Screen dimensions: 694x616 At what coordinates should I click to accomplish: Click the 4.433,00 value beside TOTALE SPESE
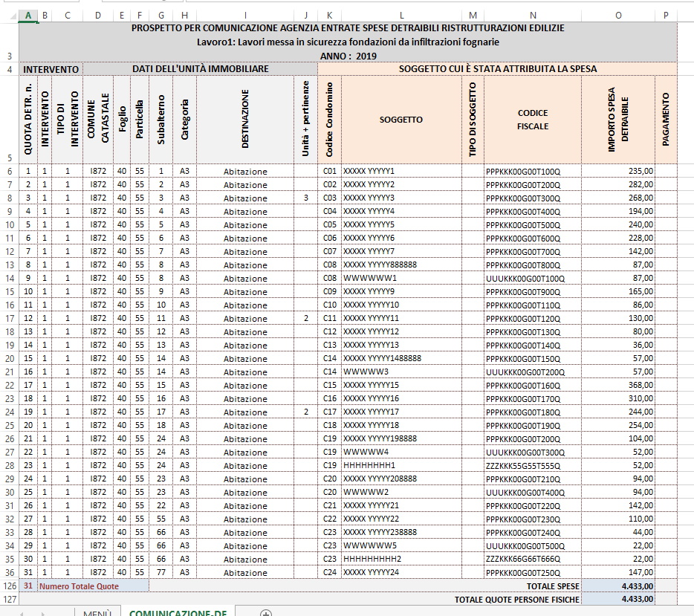pyautogui.click(x=618, y=586)
